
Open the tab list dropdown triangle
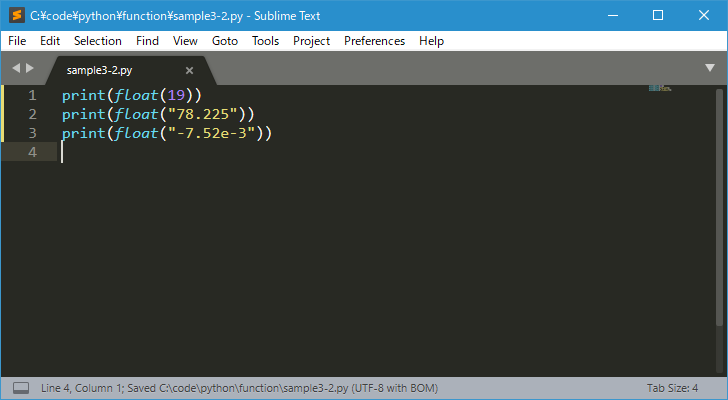(710, 68)
